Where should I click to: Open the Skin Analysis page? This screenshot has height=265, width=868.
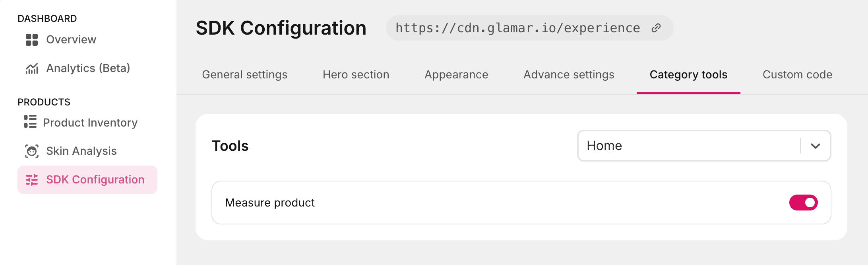point(81,151)
